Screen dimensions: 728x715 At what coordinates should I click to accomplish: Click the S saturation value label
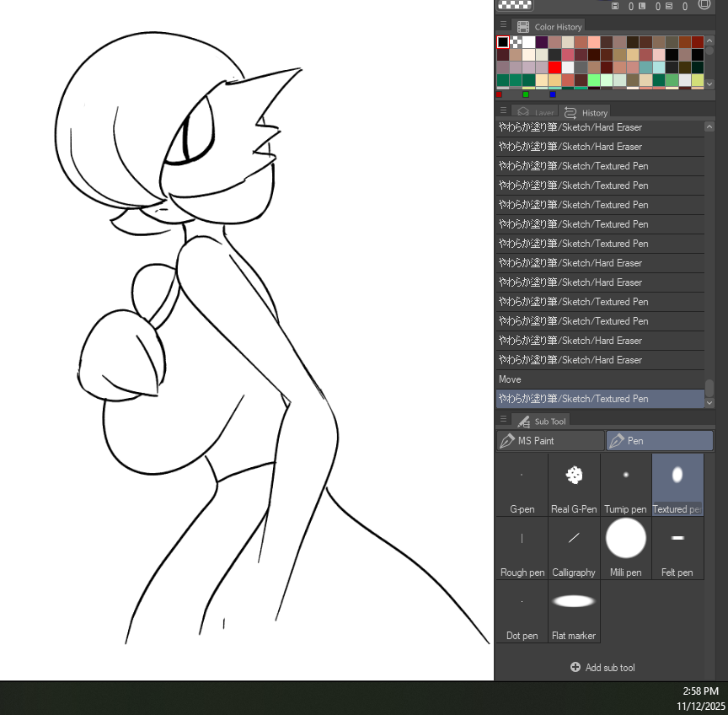(669, 6)
